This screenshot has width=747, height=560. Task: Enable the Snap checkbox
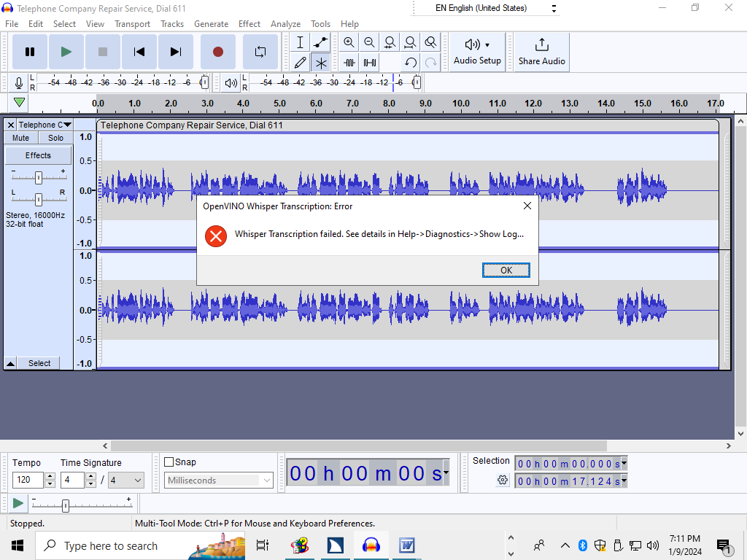click(169, 462)
